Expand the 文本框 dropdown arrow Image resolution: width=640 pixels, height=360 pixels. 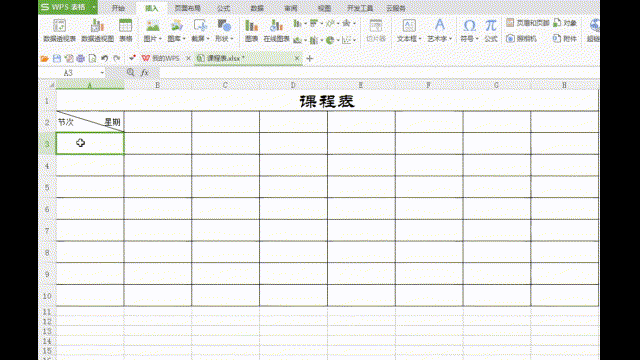(x=420, y=39)
